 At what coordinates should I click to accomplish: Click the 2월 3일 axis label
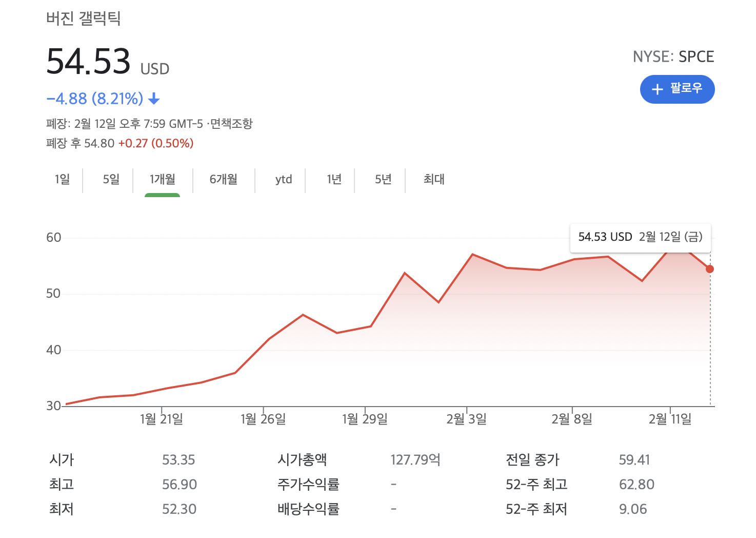466,419
